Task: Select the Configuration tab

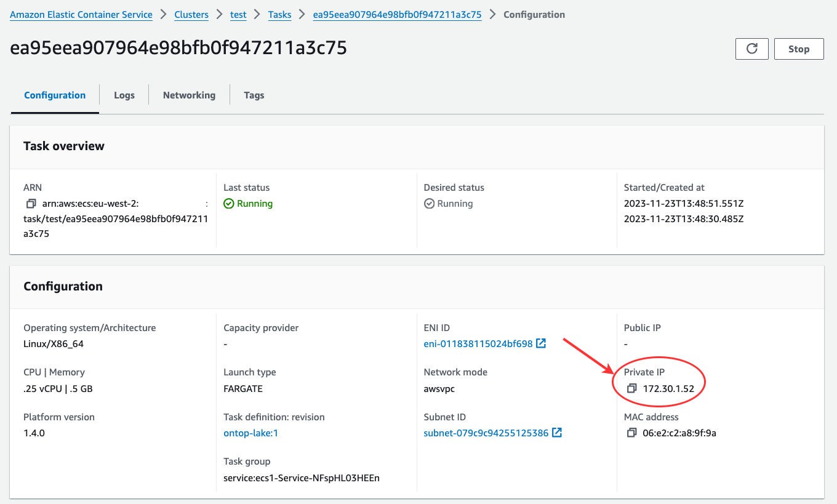Action: point(54,95)
